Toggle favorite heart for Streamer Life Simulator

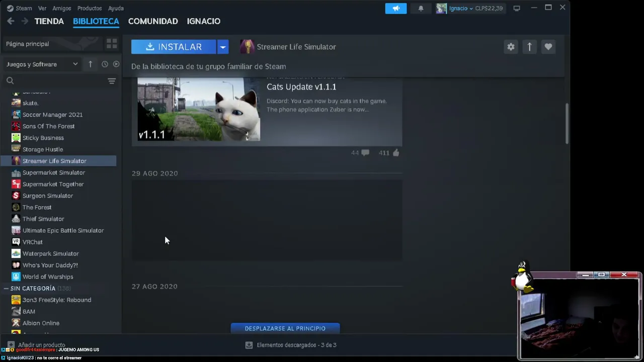548,47
